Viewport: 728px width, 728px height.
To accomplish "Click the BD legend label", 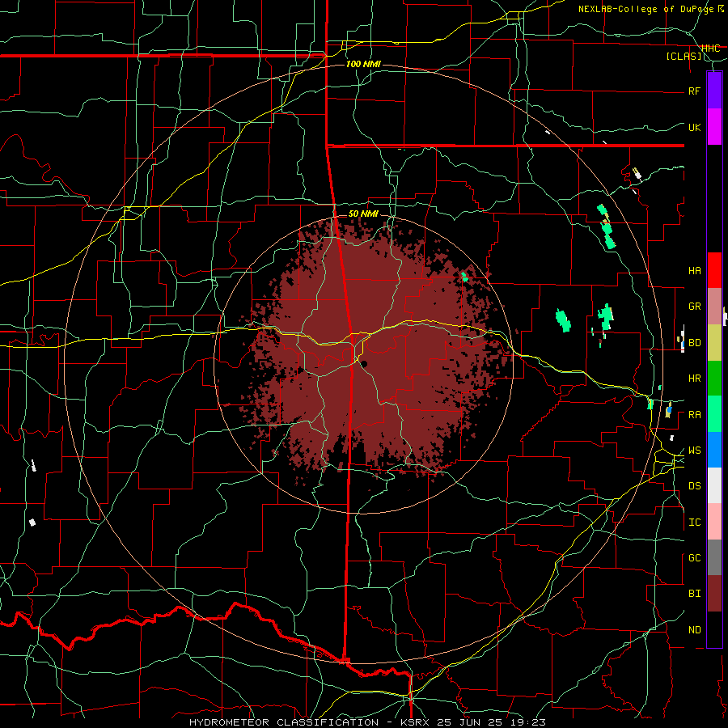I will (694, 343).
